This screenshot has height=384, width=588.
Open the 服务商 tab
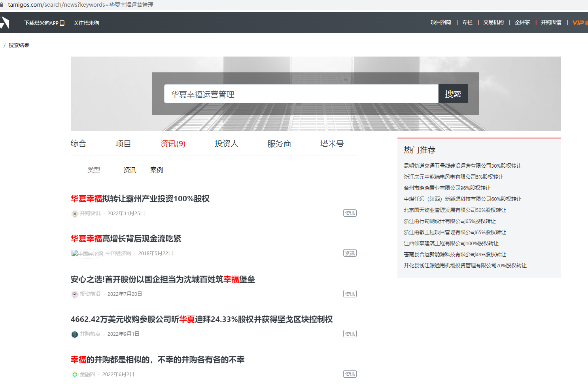(x=279, y=144)
